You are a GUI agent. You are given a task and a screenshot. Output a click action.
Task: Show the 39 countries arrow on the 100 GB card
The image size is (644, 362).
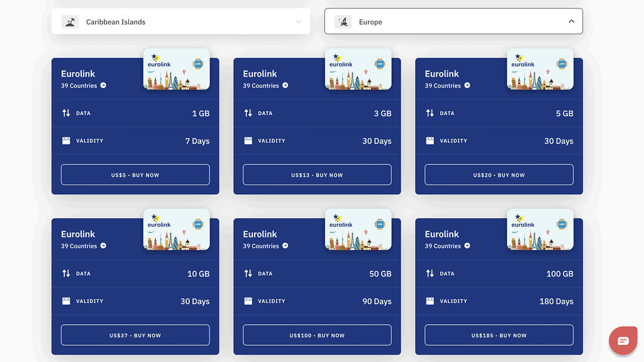[467, 246]
